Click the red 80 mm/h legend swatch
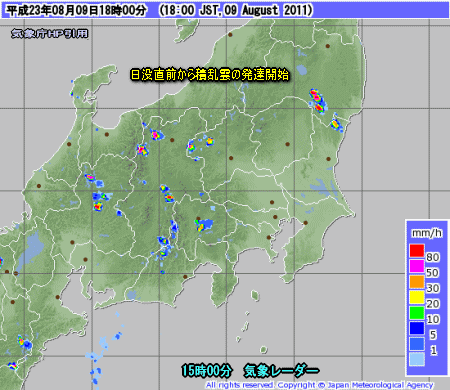The width and height of the screenshot is (450, 390). pyautogui.click(x=417, y=251)
